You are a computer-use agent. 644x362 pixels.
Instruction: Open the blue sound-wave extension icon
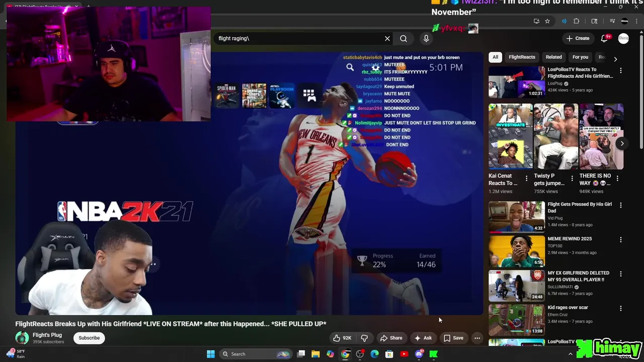click(564, 21)
